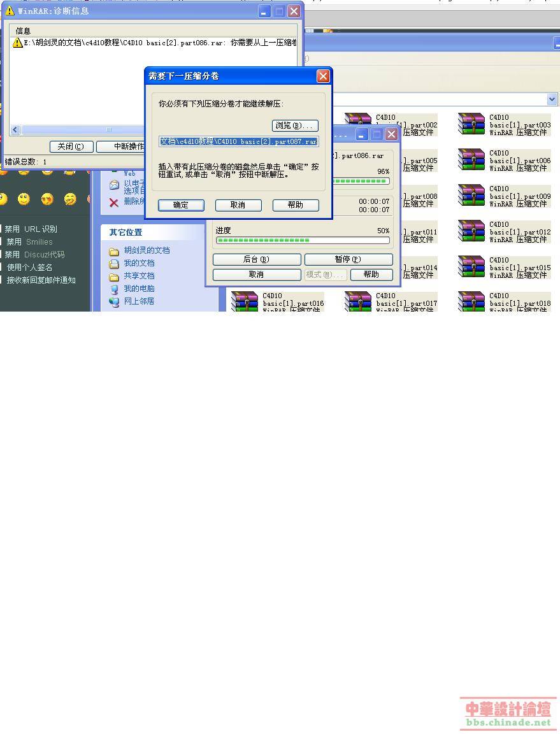Image resolution: width=560 pixels, height=734 pixels.
Task: Click the part086.rar diagnostic message text
Action: pos(160,43)
